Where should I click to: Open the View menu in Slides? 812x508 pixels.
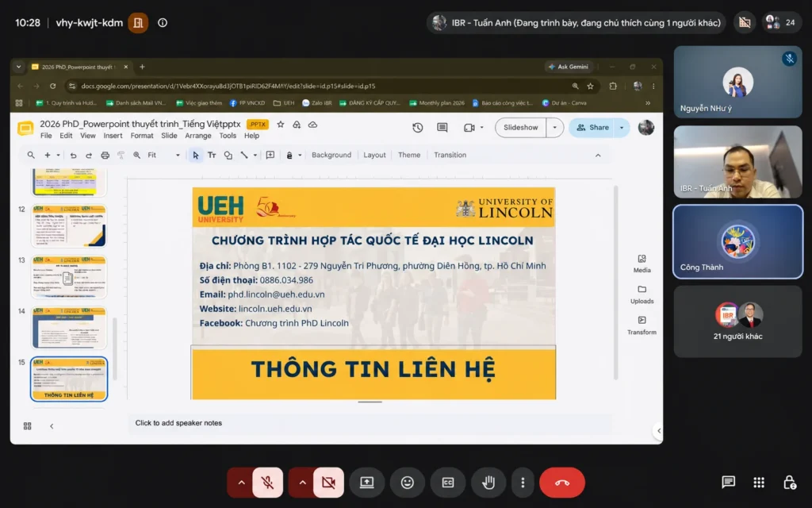click(x=87, y=135)
